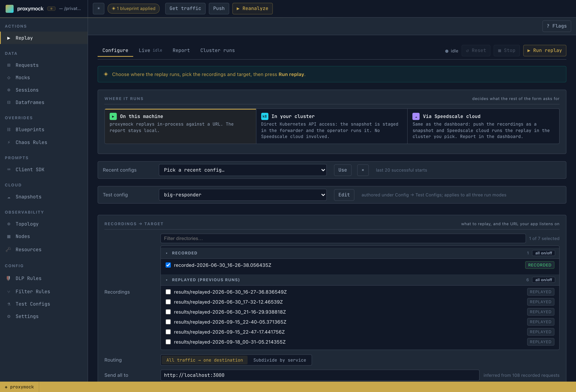The image size is (576, 392).
Task: Open Filter Rules via its branch icon
Action: coord(9,292)
